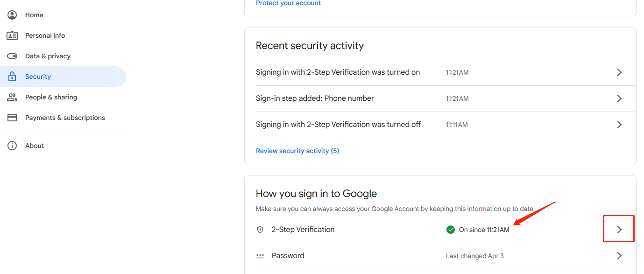This screenshot has width=644, height=274.
Task: Click the 2-Step Verification shield icon
Action: coord(260,230)
